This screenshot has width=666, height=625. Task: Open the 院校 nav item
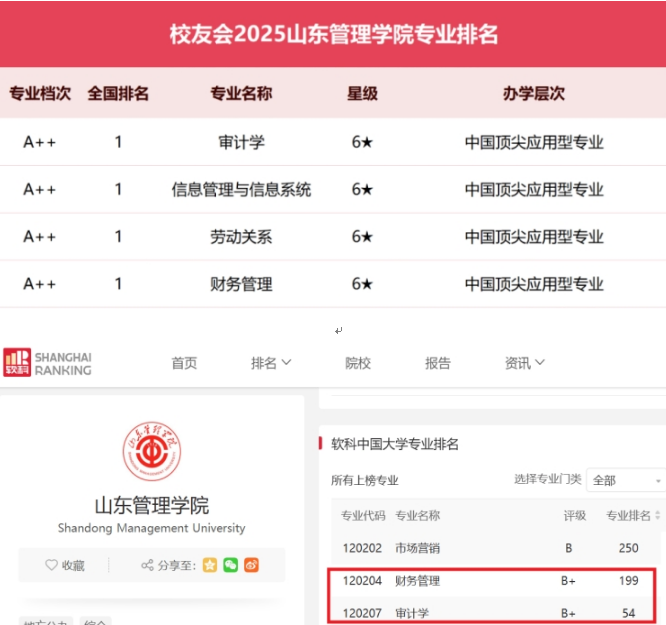pos(358,363)
